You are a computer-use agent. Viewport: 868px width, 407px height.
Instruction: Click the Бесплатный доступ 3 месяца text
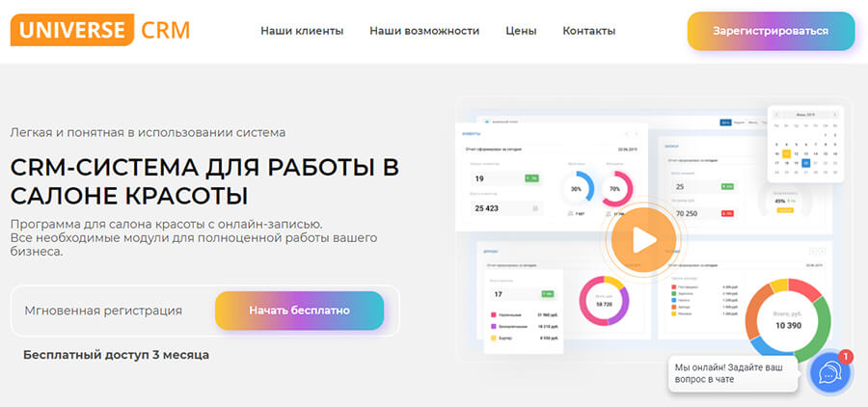(117, 355)
